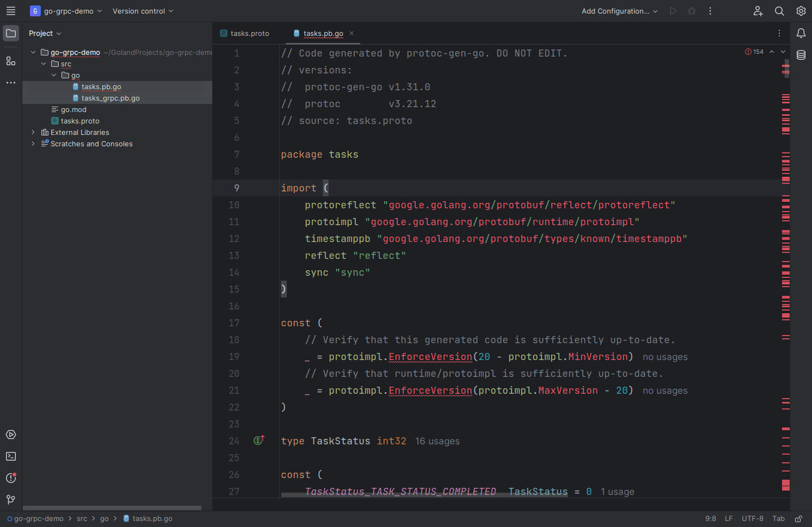Click the 154 problems indicator

pos(755,52)
